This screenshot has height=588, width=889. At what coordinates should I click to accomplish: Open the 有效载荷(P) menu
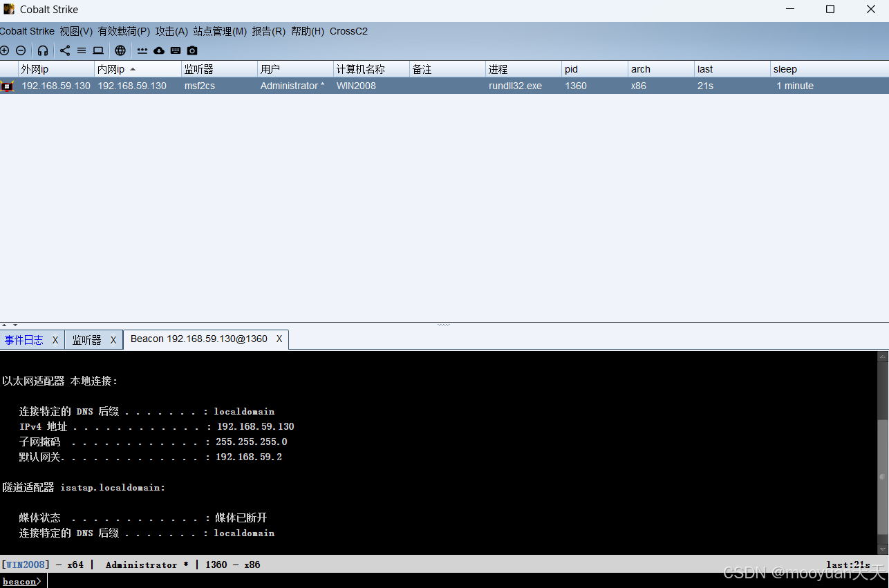(124, 31)
